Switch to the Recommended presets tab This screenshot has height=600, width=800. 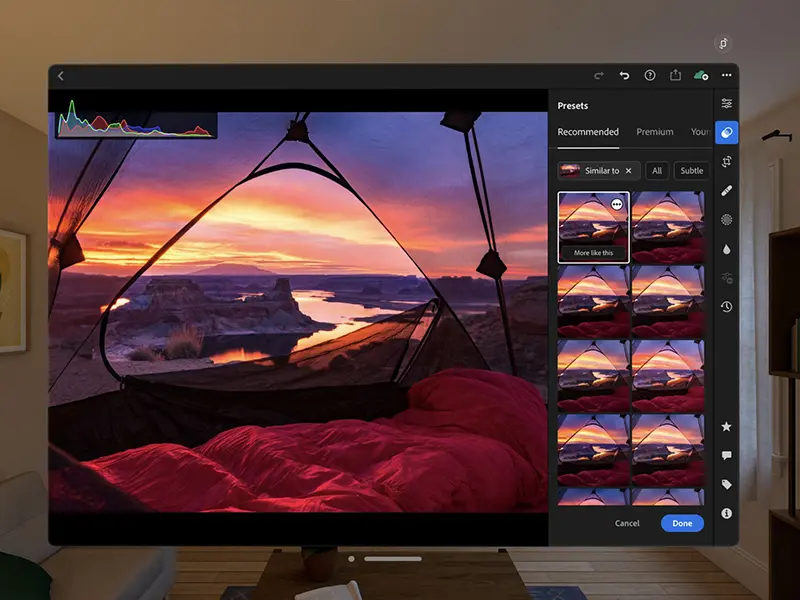[x=588, y=132]
